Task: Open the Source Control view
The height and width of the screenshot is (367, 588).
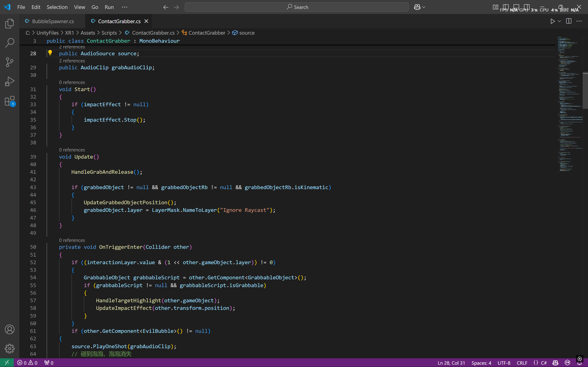Action: [x=9, y=62]
